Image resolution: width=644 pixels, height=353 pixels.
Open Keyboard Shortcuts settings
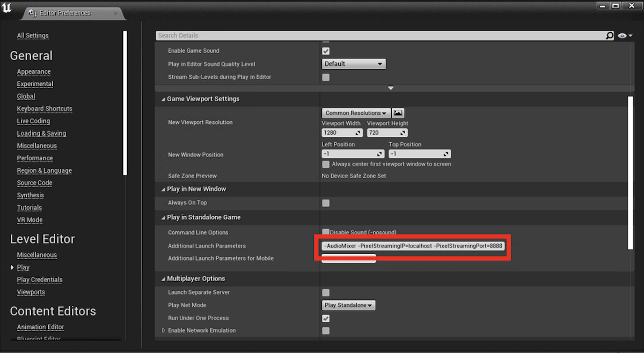45,109
